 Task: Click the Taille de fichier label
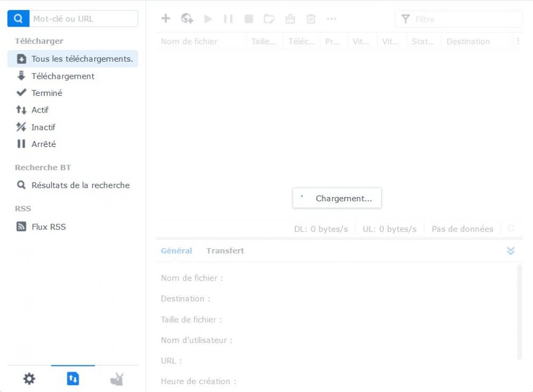pos(191,320)
